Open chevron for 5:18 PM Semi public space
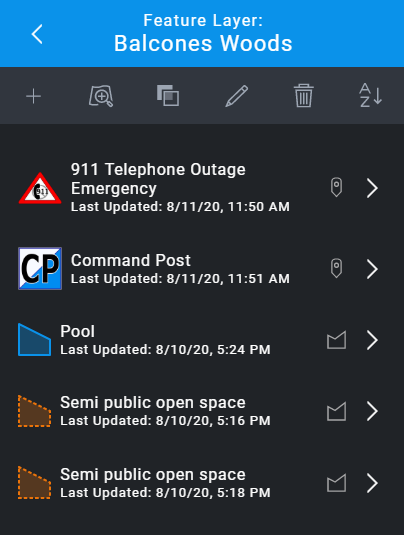Viewport: 404px width, 535px height. point(372,483)
